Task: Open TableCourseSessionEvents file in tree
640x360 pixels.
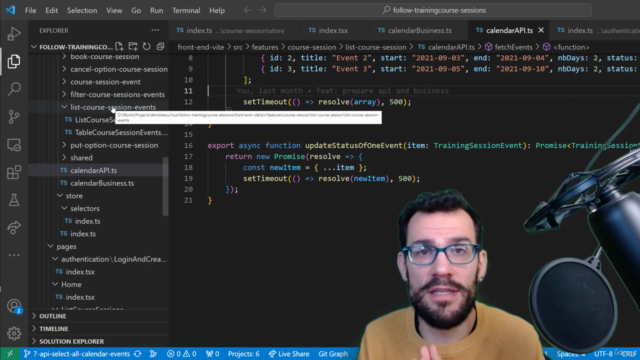Action: 121,132
